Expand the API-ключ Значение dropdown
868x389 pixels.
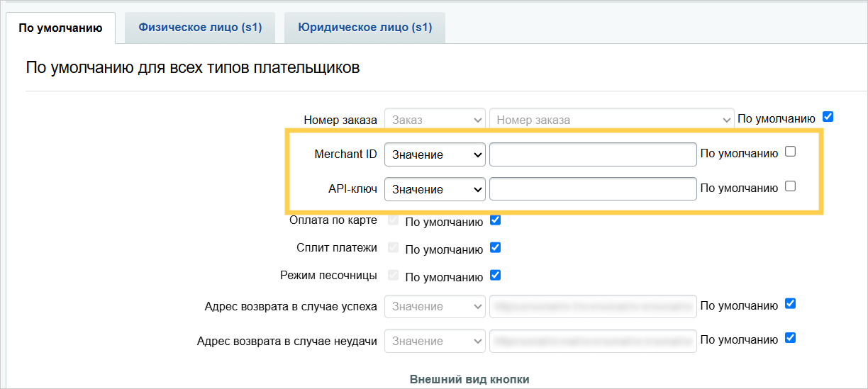pyautogui.click(x=435, y=189)
